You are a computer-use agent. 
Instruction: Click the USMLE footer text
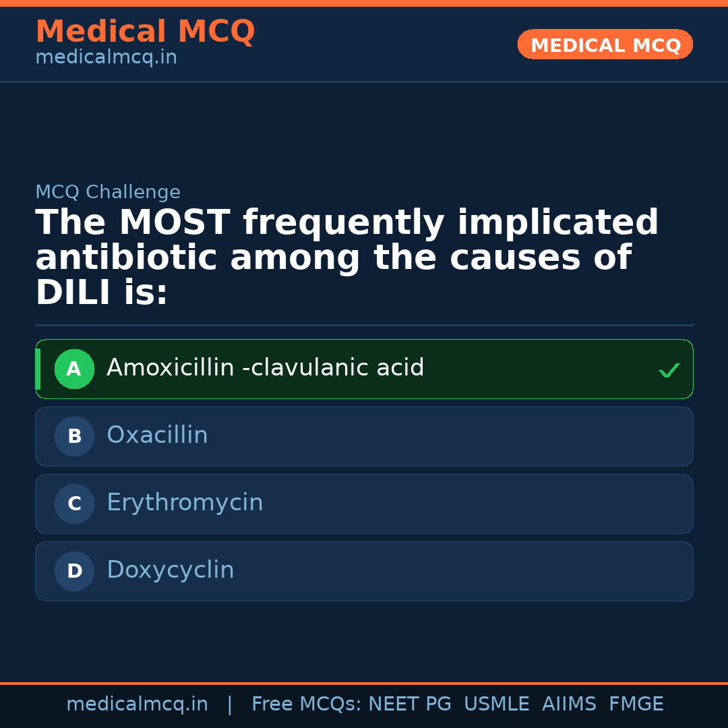[496, 704]
